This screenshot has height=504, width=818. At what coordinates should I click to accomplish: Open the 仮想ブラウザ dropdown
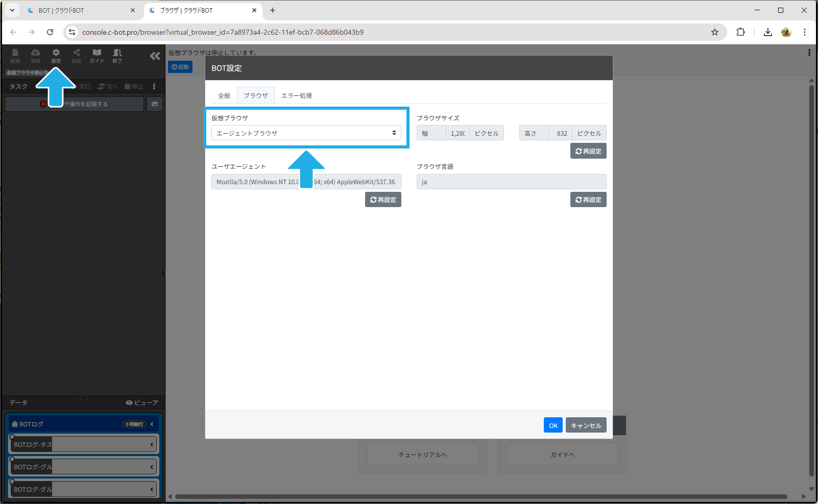[306, 133]
